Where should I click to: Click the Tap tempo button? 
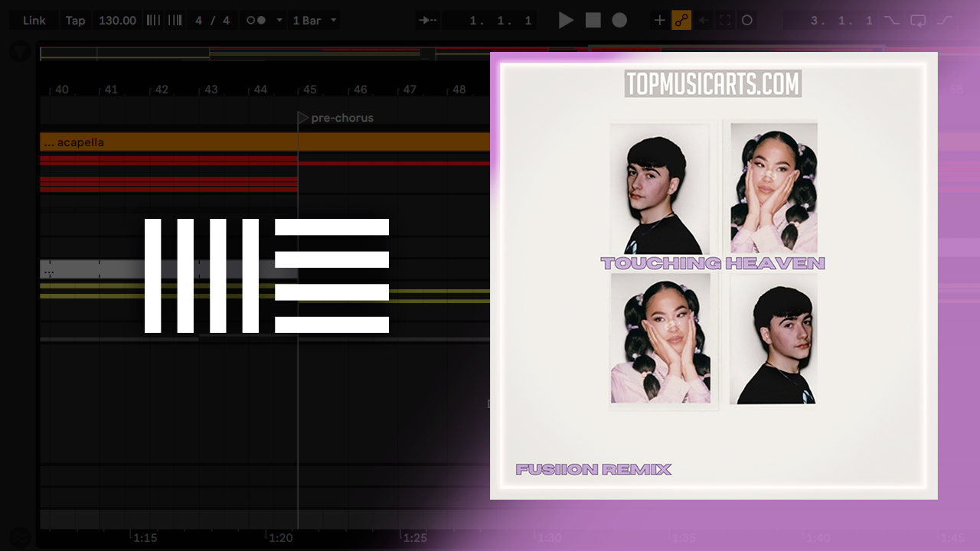tap(75, 21)
